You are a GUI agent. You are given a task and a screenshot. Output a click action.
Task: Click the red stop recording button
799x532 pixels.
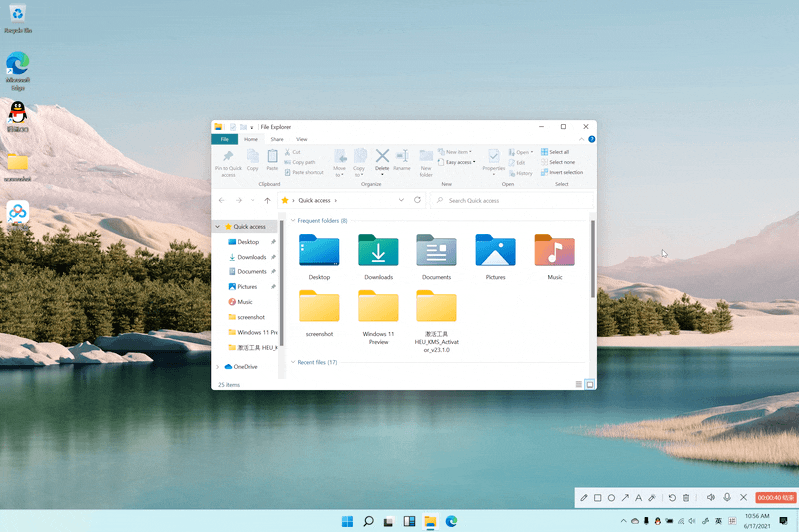click(x=776, y=498)
